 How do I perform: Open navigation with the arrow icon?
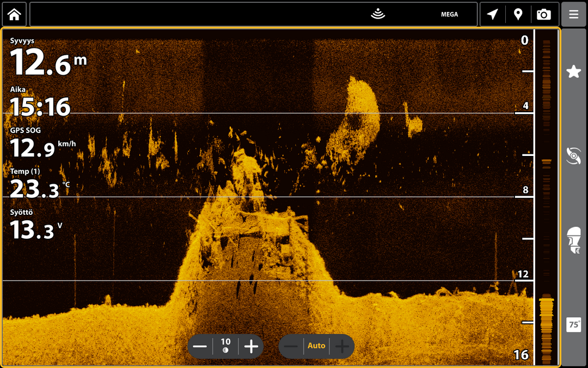492,14
